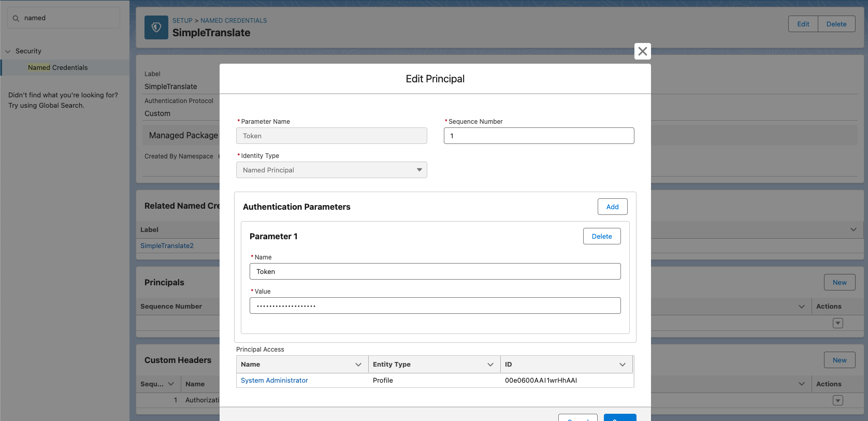Viewport: 868px width, 421px height.
Task: Click the Parameter 1 Name field
Action: click(x=435, y=271)
